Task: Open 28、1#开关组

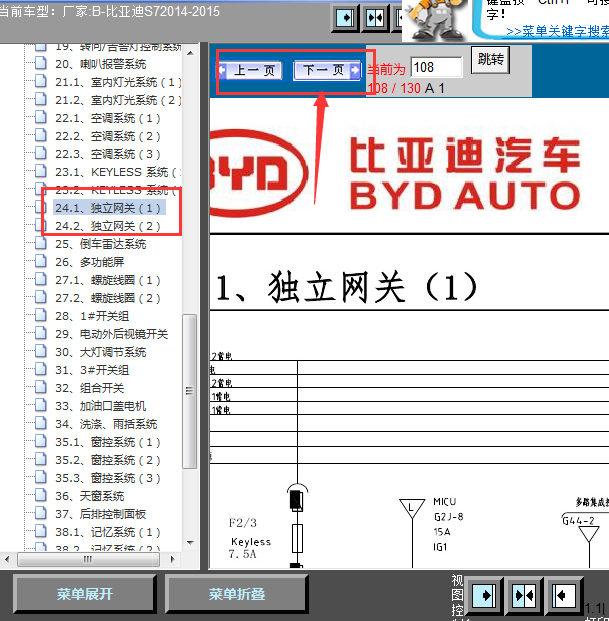Action: coord(92,316)
